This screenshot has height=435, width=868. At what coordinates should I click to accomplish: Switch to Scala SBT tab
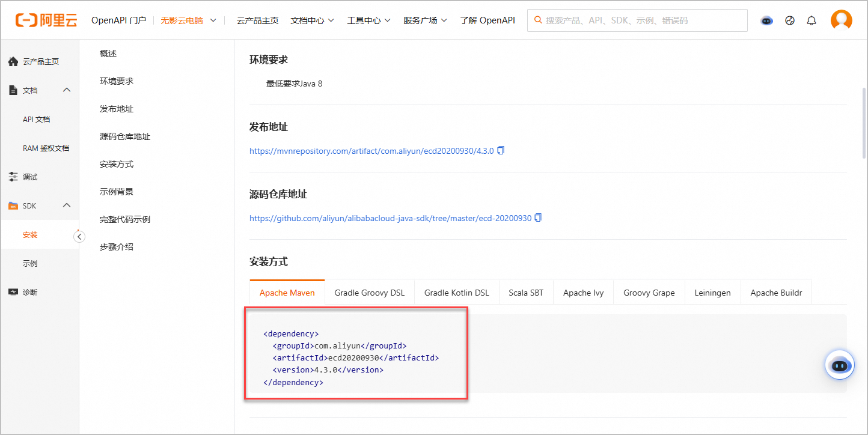click(x=526, y=293)
